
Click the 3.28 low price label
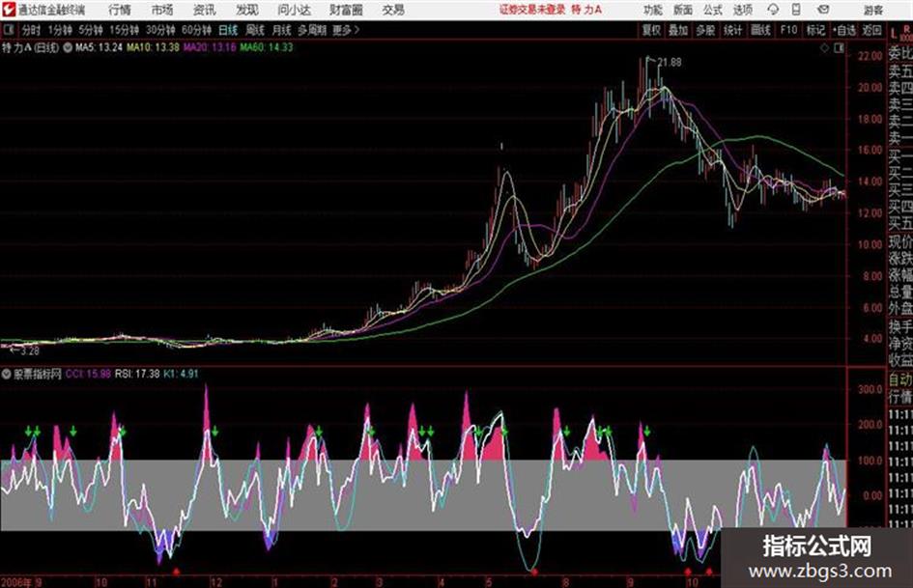coord(30,351)
